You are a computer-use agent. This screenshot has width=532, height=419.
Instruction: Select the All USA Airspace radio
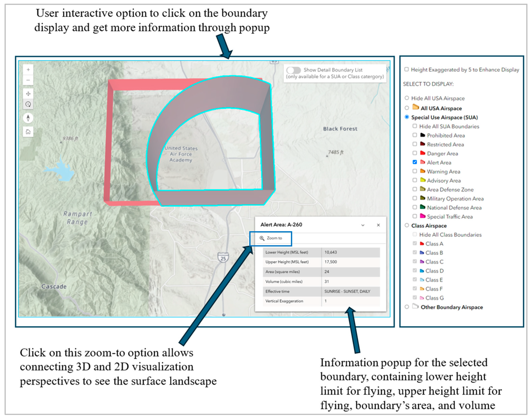tap(407, 108)
